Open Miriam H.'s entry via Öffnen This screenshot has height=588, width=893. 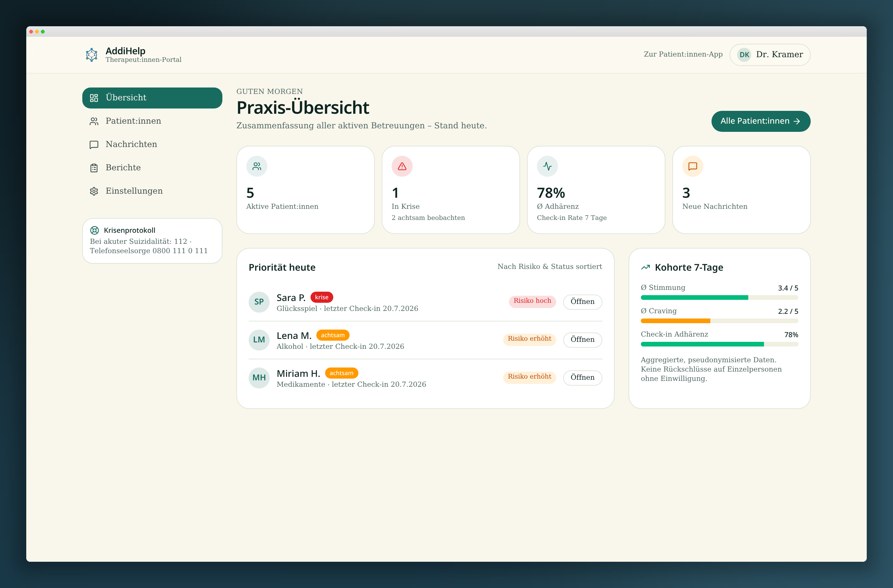tap(582, 378)
